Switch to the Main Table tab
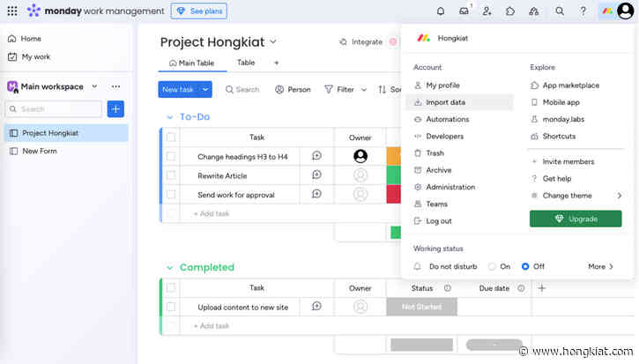 coord(191,63)
